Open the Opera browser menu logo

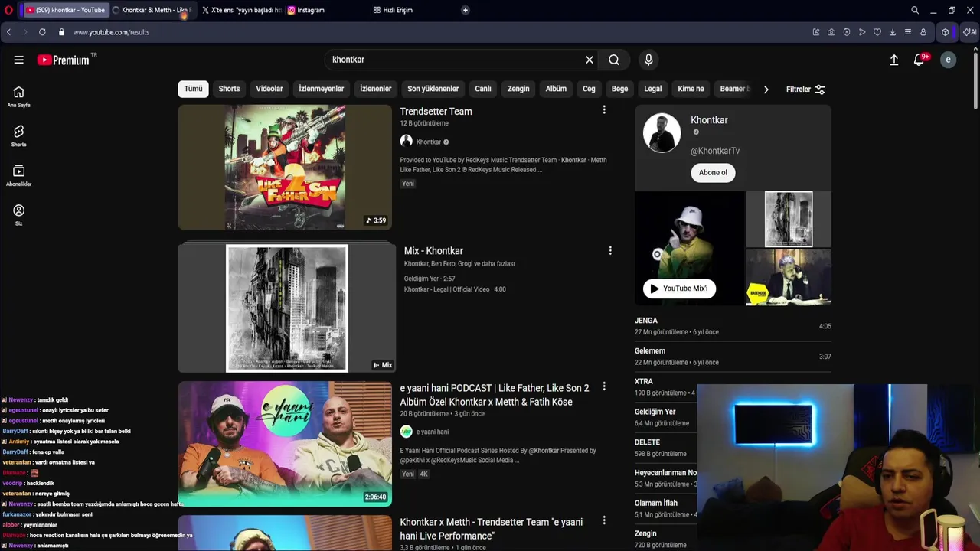point(8,10)
